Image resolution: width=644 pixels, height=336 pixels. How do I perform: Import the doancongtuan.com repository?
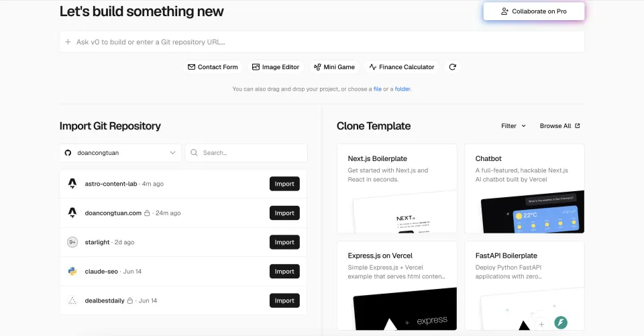pos(284,213)
